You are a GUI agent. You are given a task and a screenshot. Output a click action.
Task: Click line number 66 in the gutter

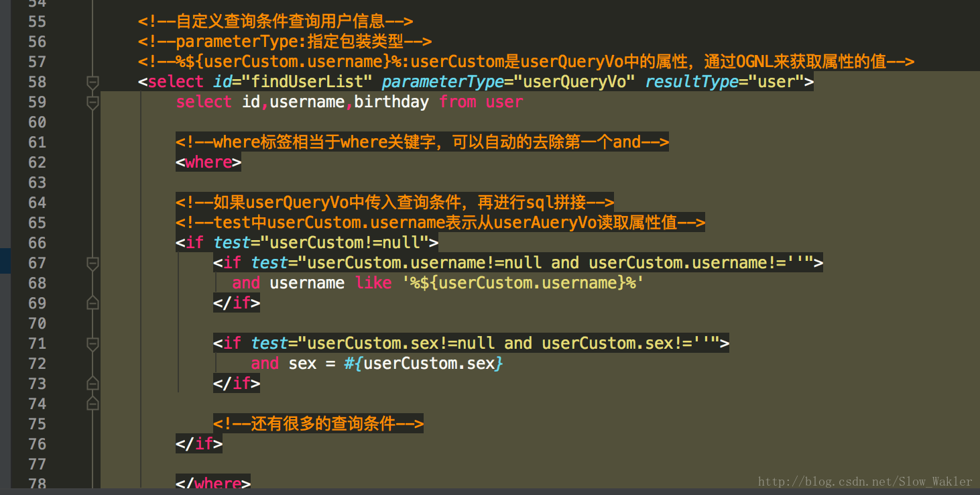tap(38, 243)
